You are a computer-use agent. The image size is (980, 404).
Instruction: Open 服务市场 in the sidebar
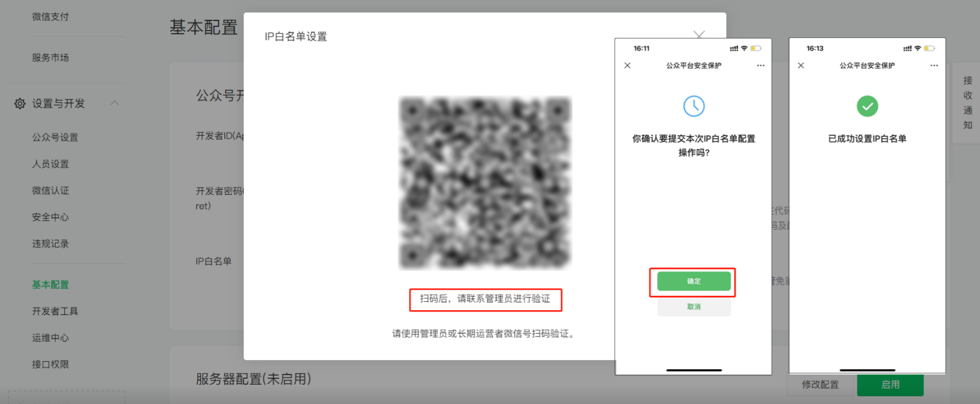(x=51, y=58)
